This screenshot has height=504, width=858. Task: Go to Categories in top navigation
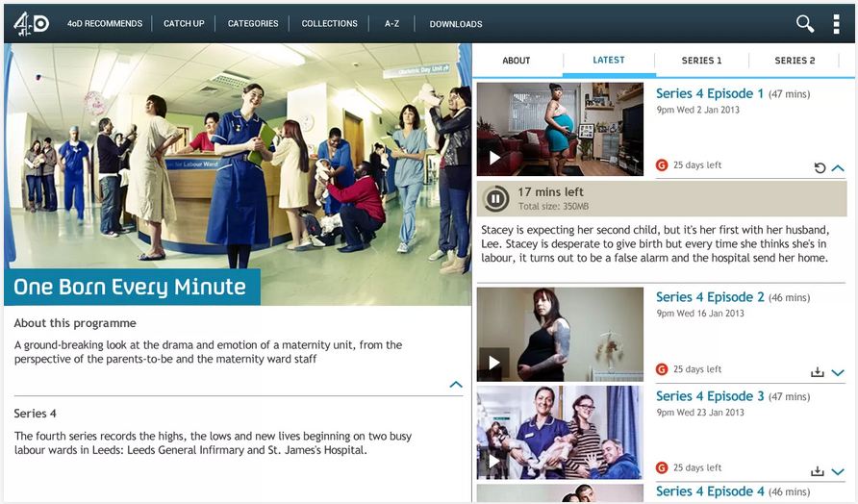pyautogui.click(x=253, y=24)
